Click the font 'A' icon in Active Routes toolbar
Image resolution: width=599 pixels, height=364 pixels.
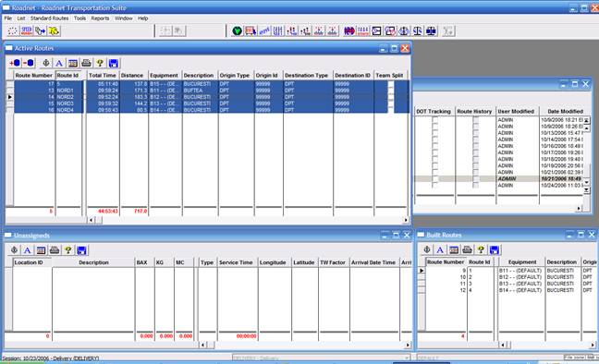59,63
